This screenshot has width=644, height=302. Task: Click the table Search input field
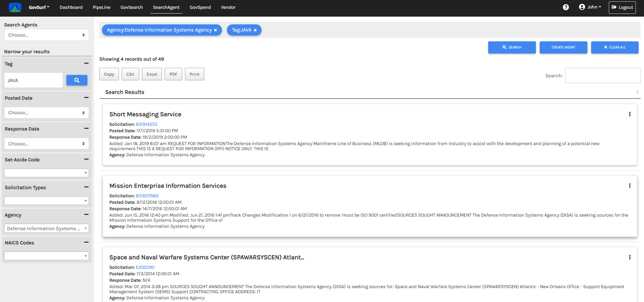point(602,76)
